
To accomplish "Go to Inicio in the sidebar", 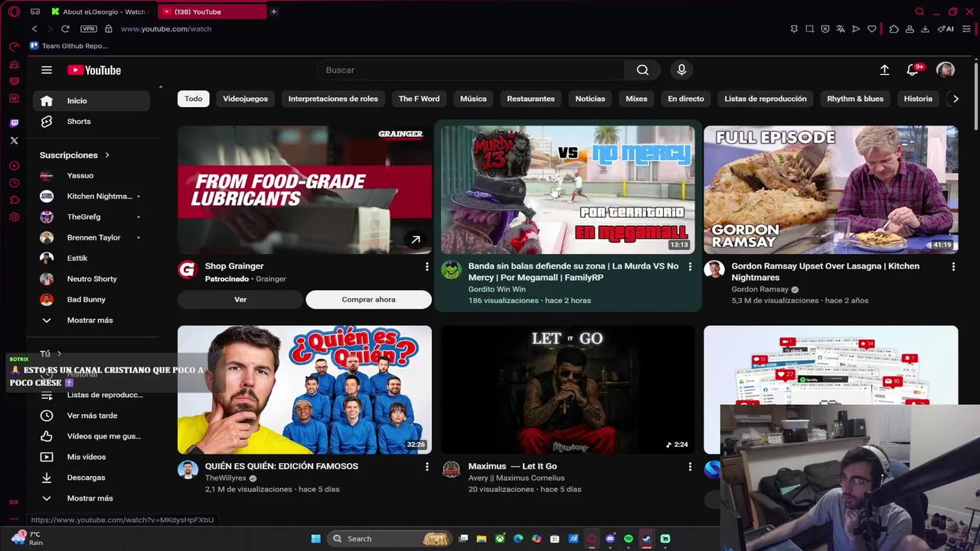I will click(92, 100).
